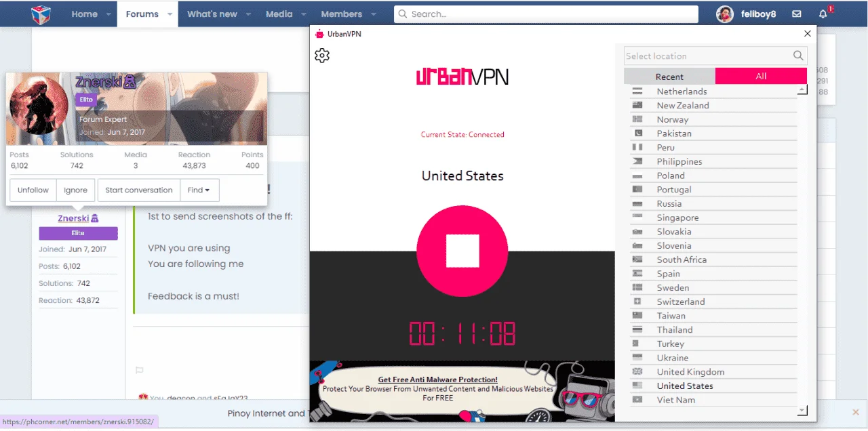The image size is (868, 431).
Task: Click the South Africa flag icon
Action: coord(637,260)
